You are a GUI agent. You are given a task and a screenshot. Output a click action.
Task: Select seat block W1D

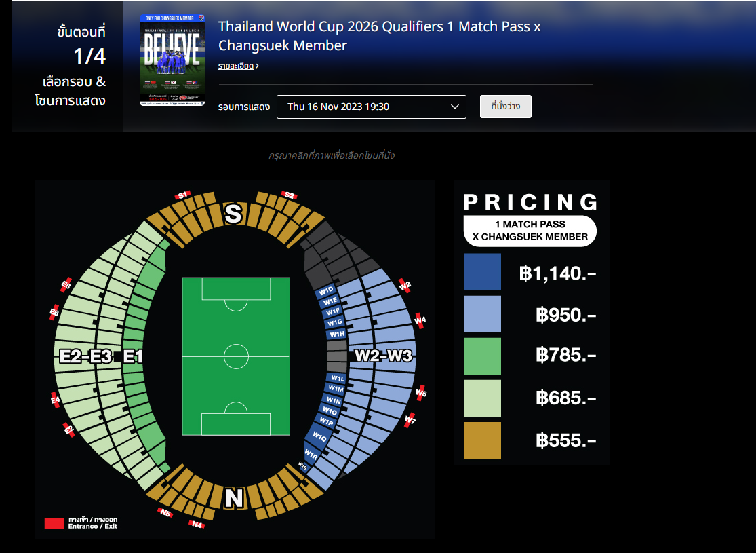point(325,291)
